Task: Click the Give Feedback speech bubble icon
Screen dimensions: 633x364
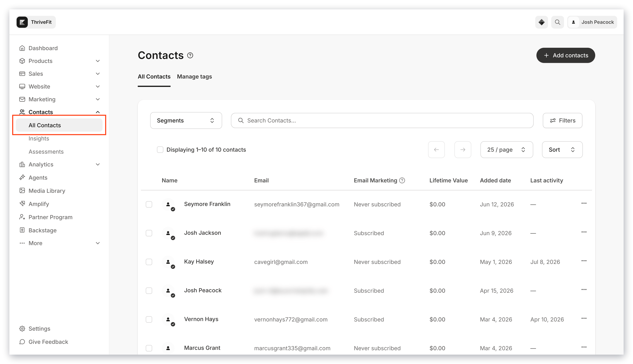Action: click(x=22, y=342)
